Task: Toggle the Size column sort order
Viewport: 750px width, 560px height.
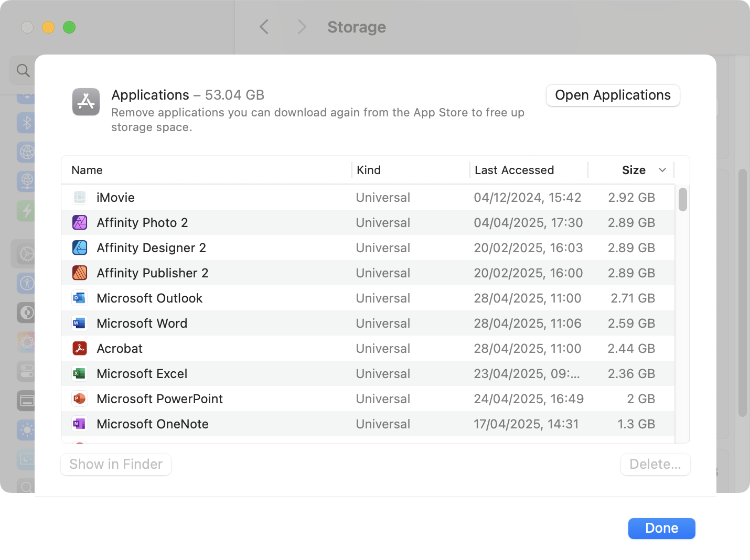Action: coord(643,170)
